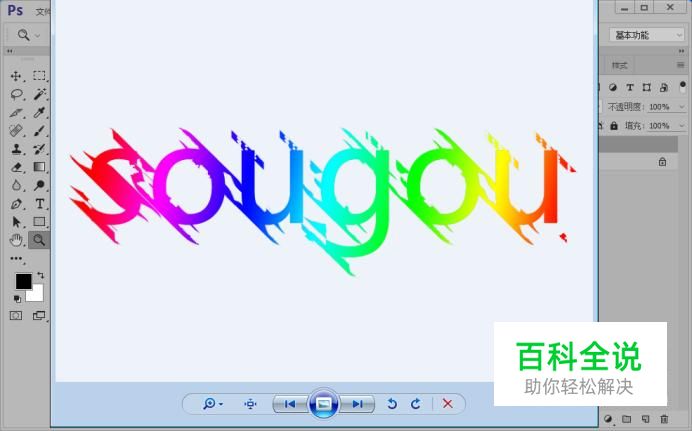
Task: Select the Brush tool
Action: (x=39, y=131)
